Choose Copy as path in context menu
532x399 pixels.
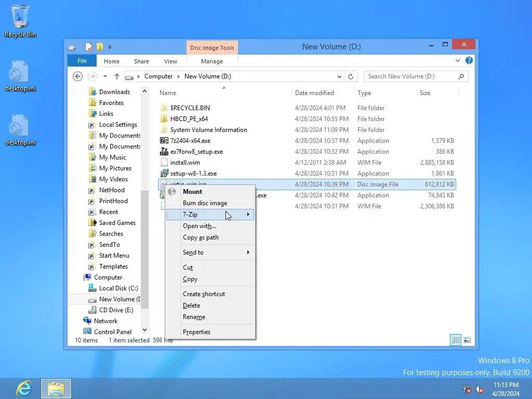pyautogui.click(x=210, y=237)
